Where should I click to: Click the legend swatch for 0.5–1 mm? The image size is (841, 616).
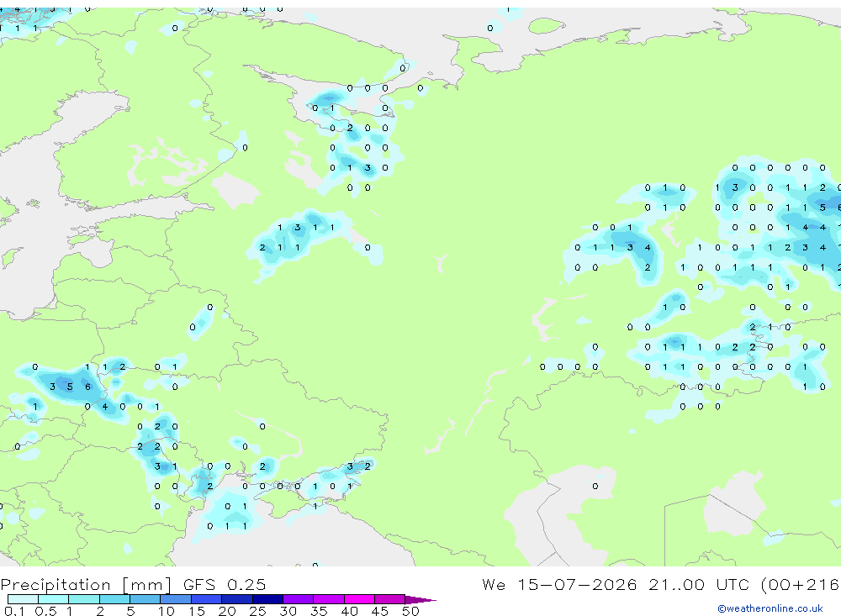54,599
